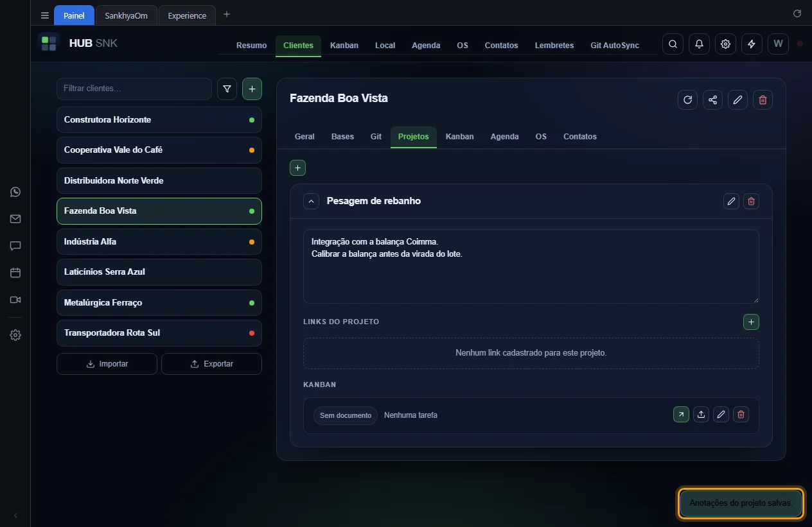Open the Geral tab of the client
The width and height of the screenshot is (812, 527).
(x=304, y=137)
